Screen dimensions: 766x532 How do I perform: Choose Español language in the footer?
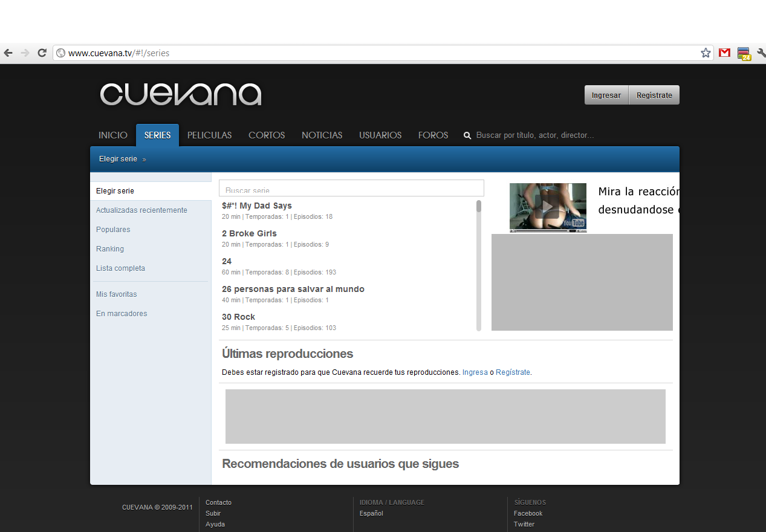(x=371, y=513)
